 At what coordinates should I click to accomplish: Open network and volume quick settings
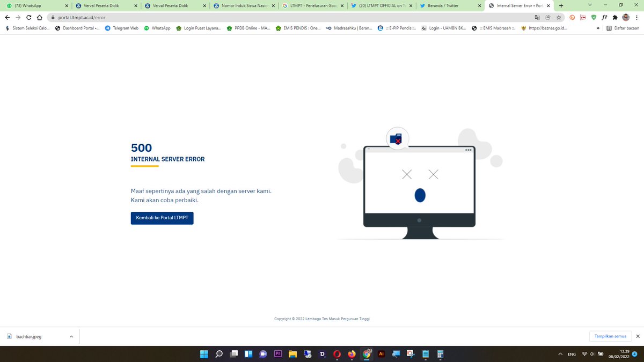(x=591, y=354)
